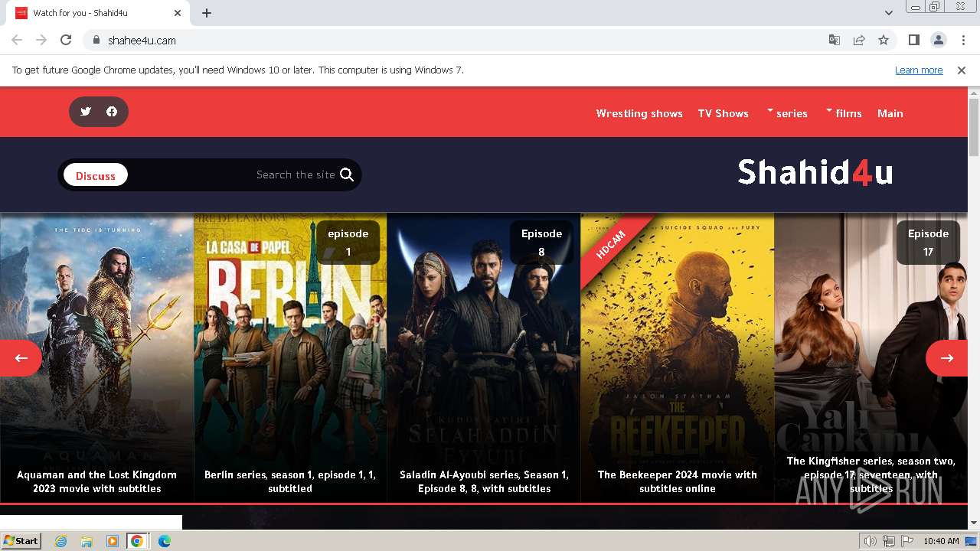Open File Explorer from taskbar

coord(87,541)
